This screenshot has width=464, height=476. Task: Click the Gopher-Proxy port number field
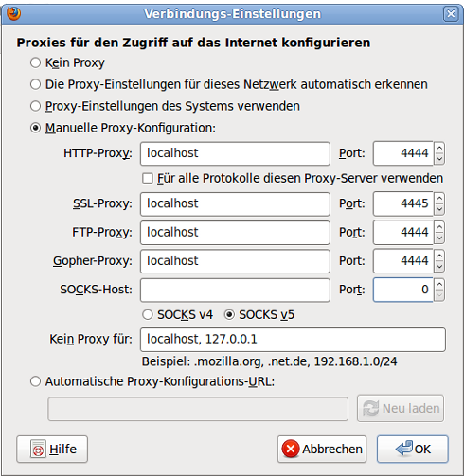403,261
